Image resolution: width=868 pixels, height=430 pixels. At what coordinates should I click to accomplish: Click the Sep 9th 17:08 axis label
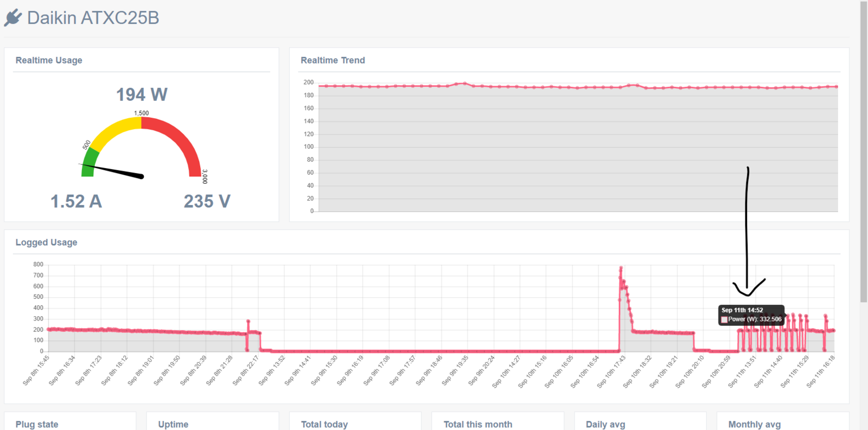click(x=376, y=370)
